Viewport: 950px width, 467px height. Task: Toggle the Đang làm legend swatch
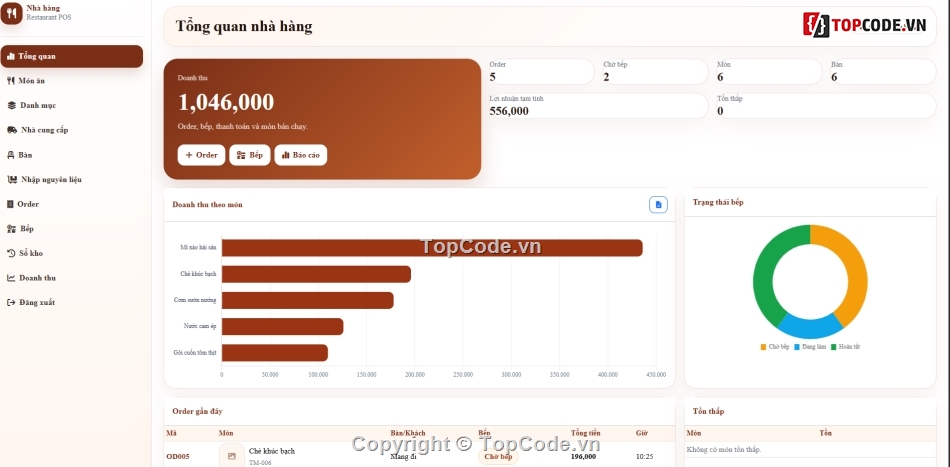(797, 347)
